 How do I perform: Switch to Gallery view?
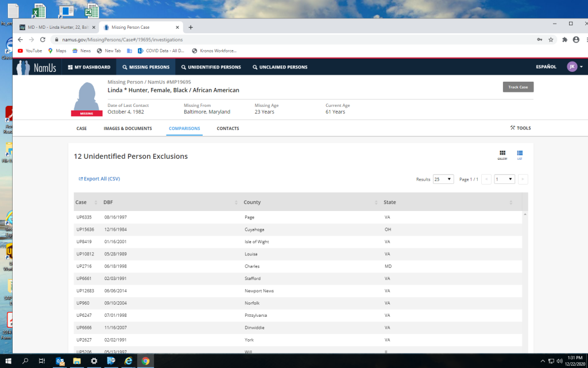[502, 154]
